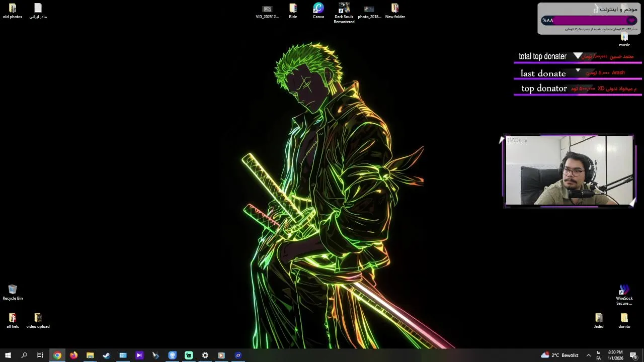
Task: Switch the FA input language indicator
Action: [598, 355]
